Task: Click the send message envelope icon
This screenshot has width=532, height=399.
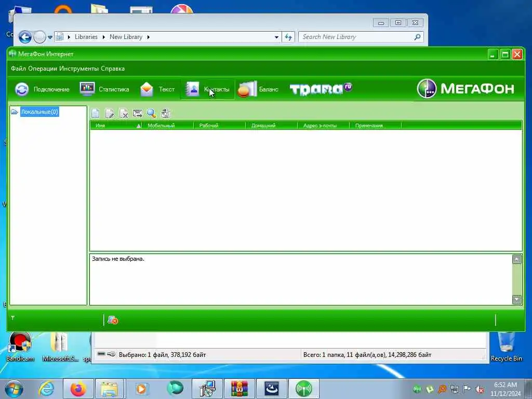Action: tap(137, 113)
